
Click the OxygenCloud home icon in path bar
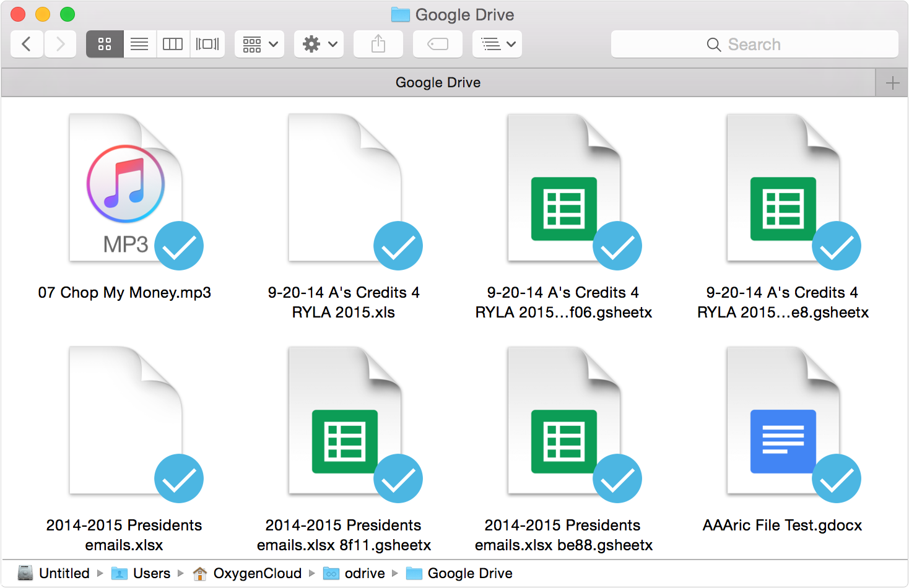click(200, 573)
